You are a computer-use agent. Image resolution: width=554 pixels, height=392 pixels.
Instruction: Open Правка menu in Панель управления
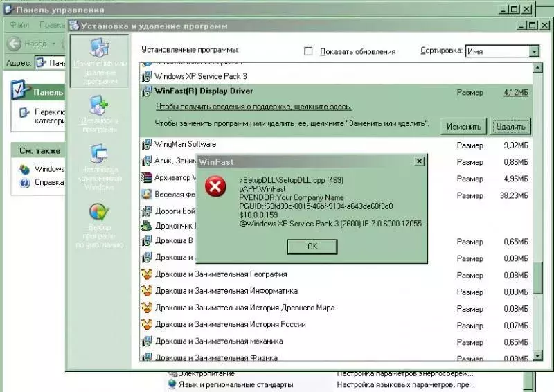click(53, 25)
